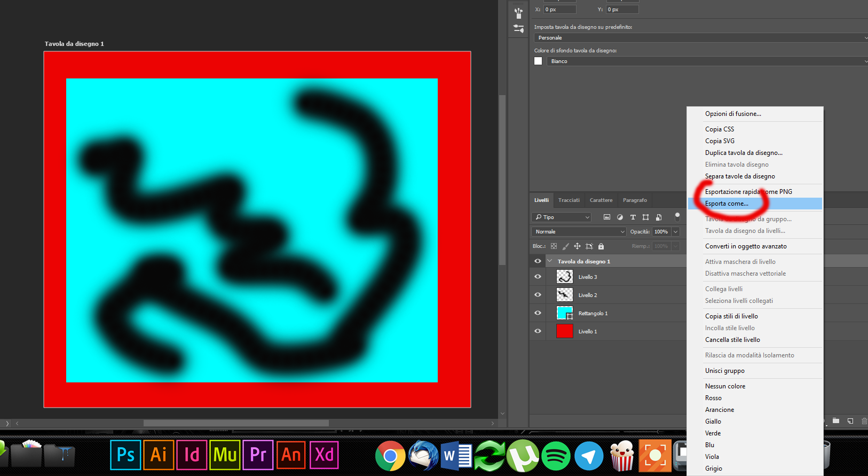
Task: Click the Livello 1 red layer thumbnail
Action: click(565, 331)
